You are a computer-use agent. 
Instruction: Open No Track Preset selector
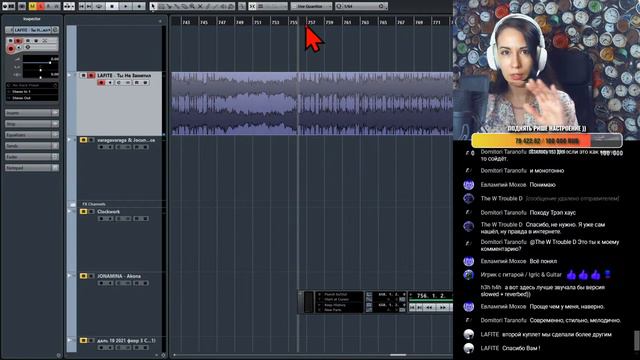click(32, 85)
